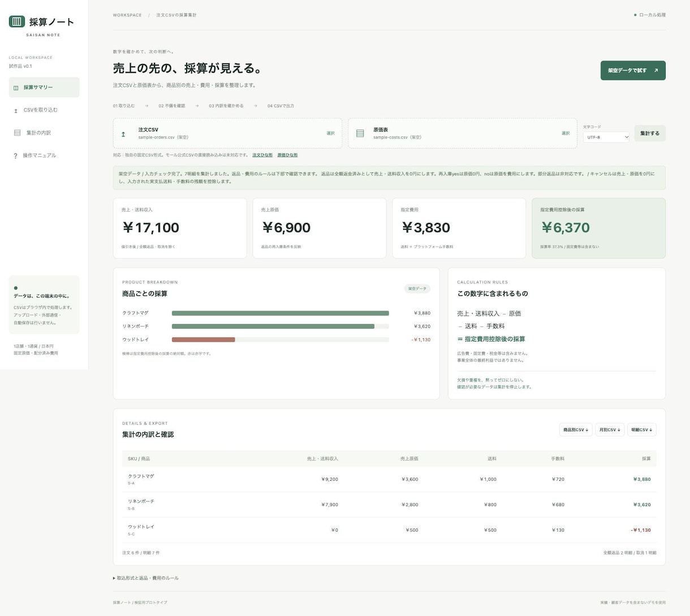Open the 文字コード UTF-8 dropdown

coord(606,137)
